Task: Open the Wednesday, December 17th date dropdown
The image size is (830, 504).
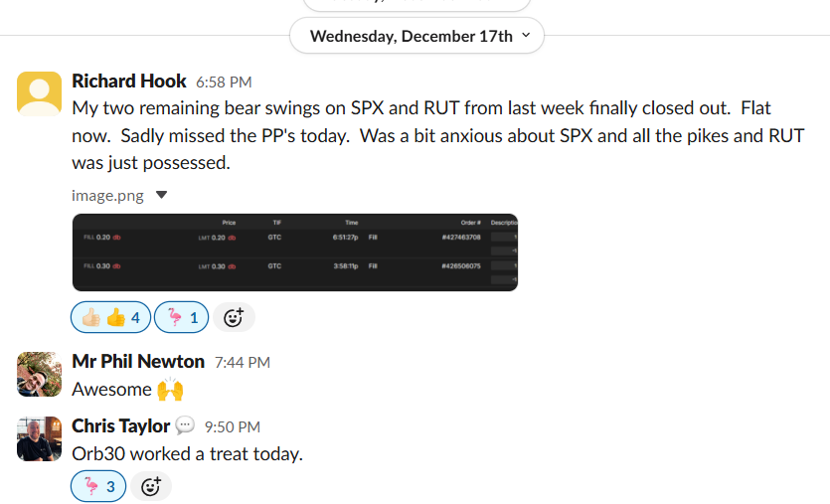Action: point(416,36)
